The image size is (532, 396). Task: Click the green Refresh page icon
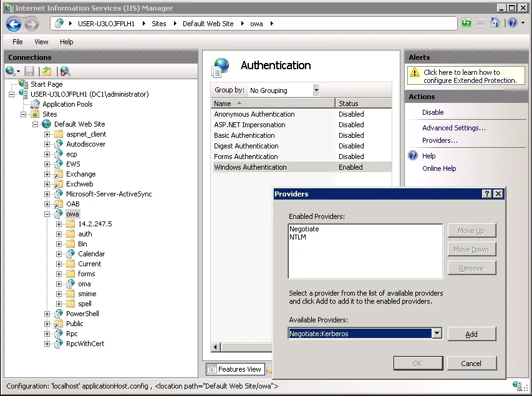[x=466, y=23]
